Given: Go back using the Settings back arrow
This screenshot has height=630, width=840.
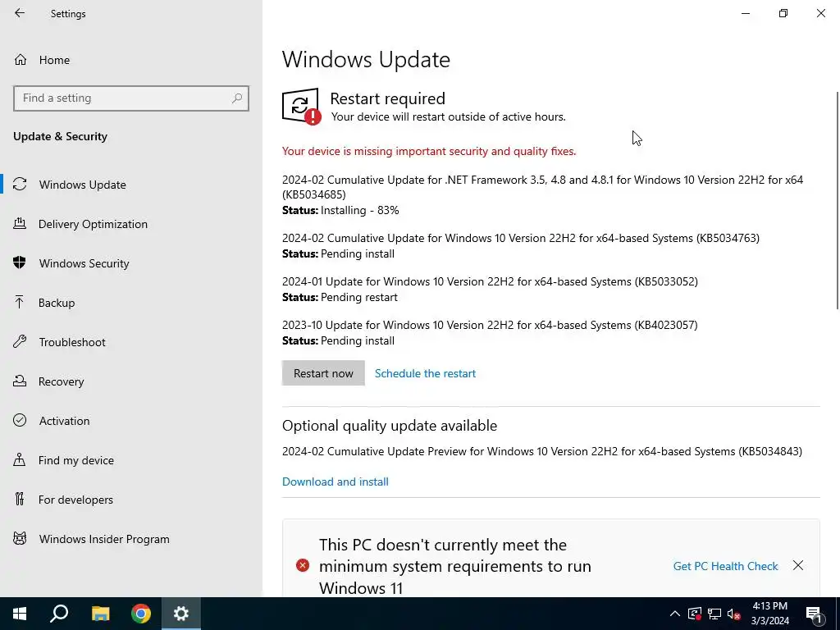Looking at the screenshot, I should 20,13.
